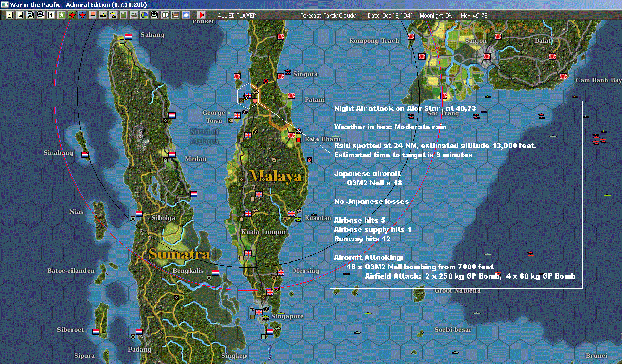The width and height of the screenshot is (622, 364).
Task: Select the Sinabang Dutch flag marker
Action: [x=85, y=154]
